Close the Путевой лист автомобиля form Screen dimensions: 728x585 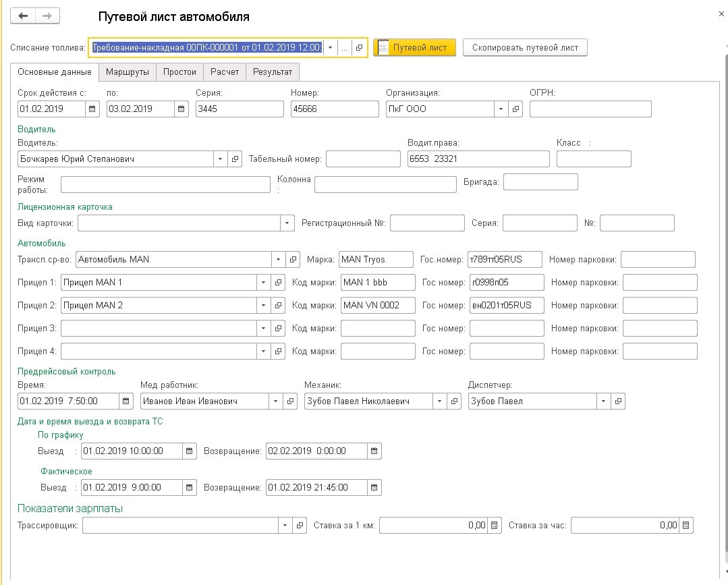(721, 14)
